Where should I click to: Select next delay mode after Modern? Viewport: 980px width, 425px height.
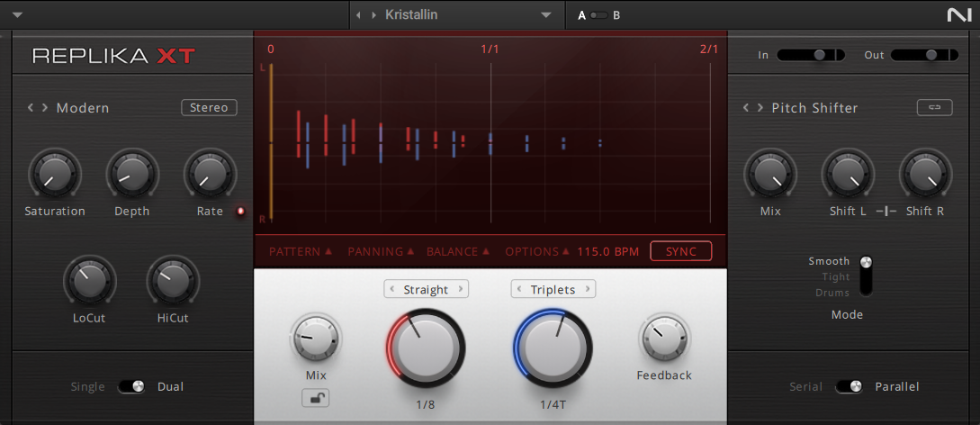45,108
